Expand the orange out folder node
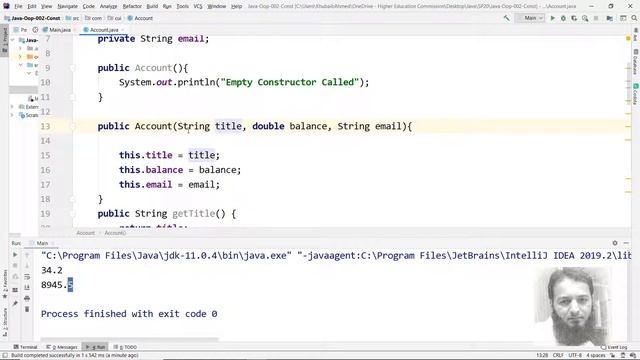The height and width of the screenshot is (360, 640). click(20, 56)
